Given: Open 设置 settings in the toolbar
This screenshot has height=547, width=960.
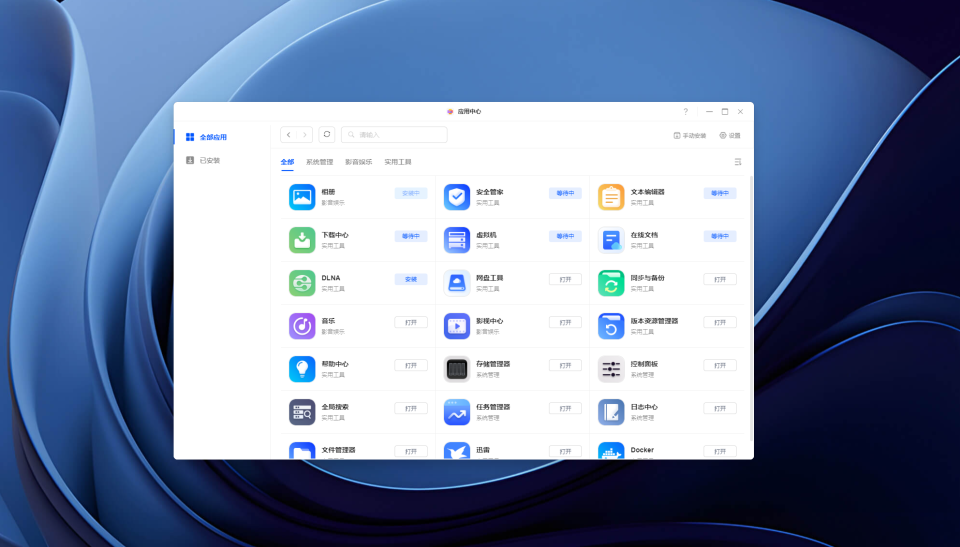Looking at the screenshot, I should point(730,135).
